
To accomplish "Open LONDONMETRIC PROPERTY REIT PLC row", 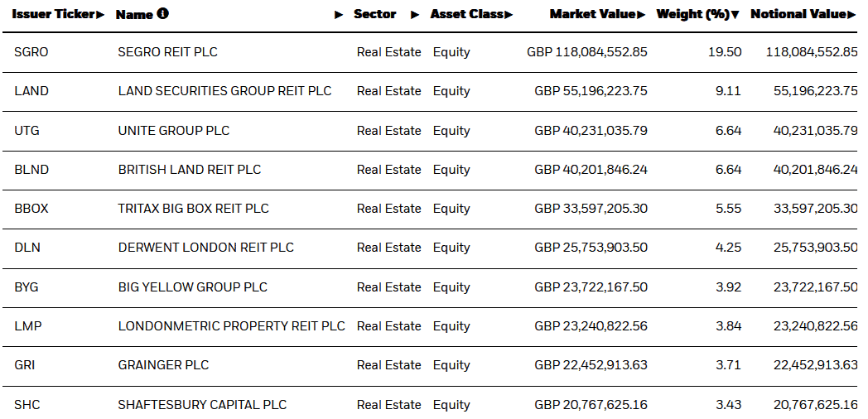I will [231, 326].
